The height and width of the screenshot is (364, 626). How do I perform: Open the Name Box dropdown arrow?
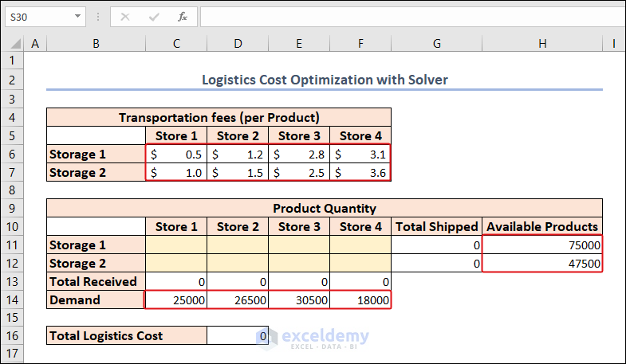pyautogui.click(x=77, y=16)
